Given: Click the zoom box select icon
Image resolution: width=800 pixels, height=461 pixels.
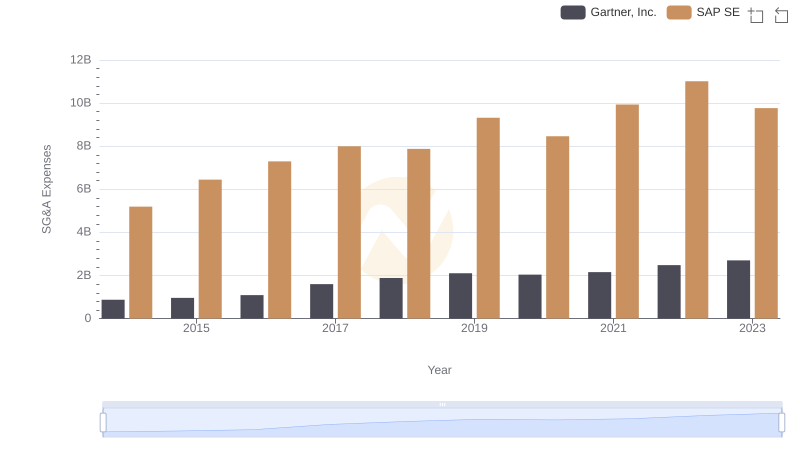Looking at the screenshot, I should tap(756, 15).
